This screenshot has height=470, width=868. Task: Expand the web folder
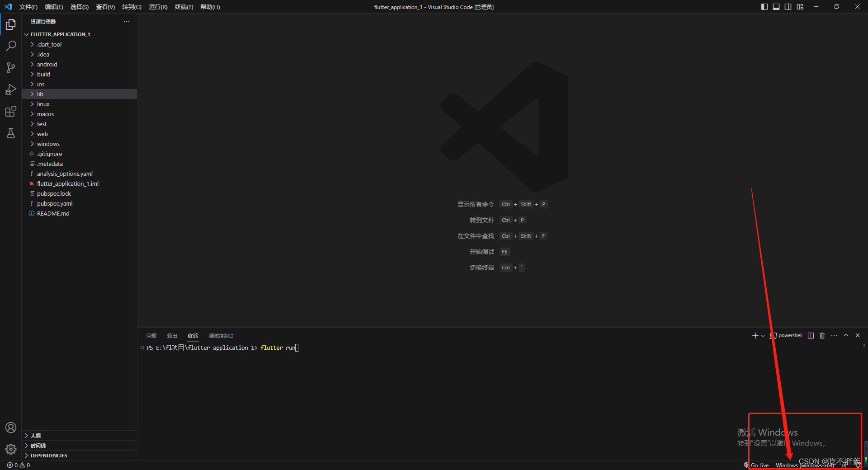point(79,134)
